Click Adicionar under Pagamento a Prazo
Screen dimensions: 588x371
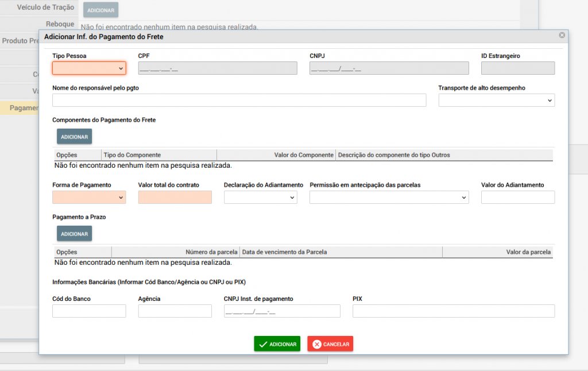(74, 234)
